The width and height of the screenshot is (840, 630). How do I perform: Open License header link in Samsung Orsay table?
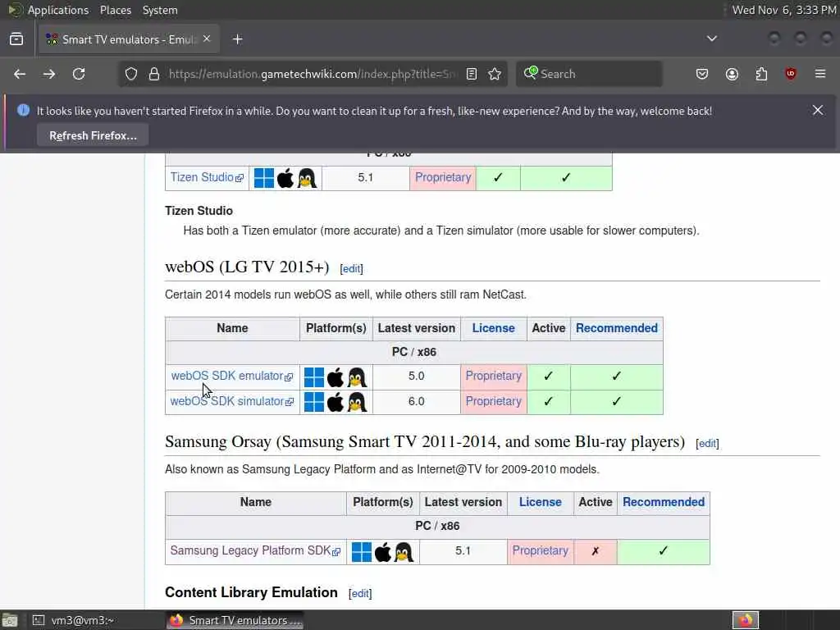pyautogui.click(x=540, y=502)
